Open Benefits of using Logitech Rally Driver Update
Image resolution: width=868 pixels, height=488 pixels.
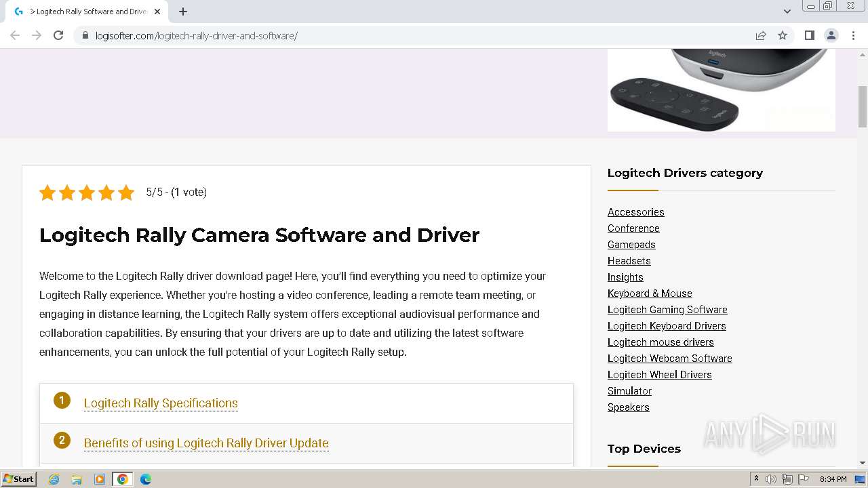(x=206, y=443)
